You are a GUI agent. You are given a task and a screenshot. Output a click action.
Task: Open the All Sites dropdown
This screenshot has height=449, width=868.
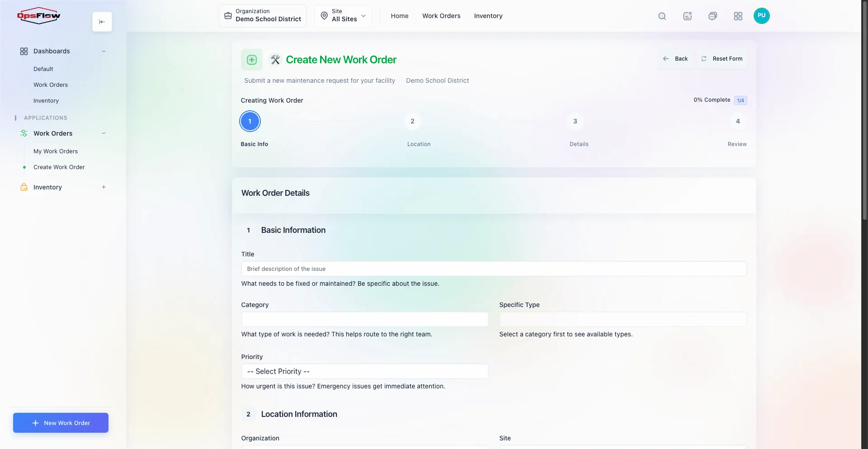[344, 16]
